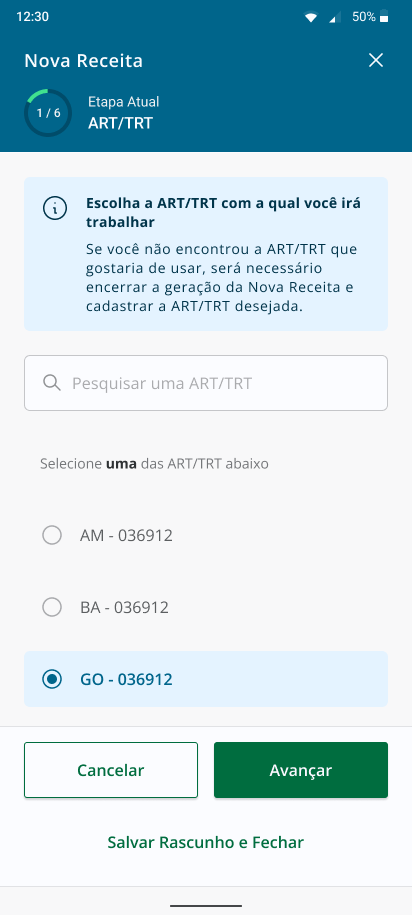Tap the Nova Receita header title

point(83,61)
